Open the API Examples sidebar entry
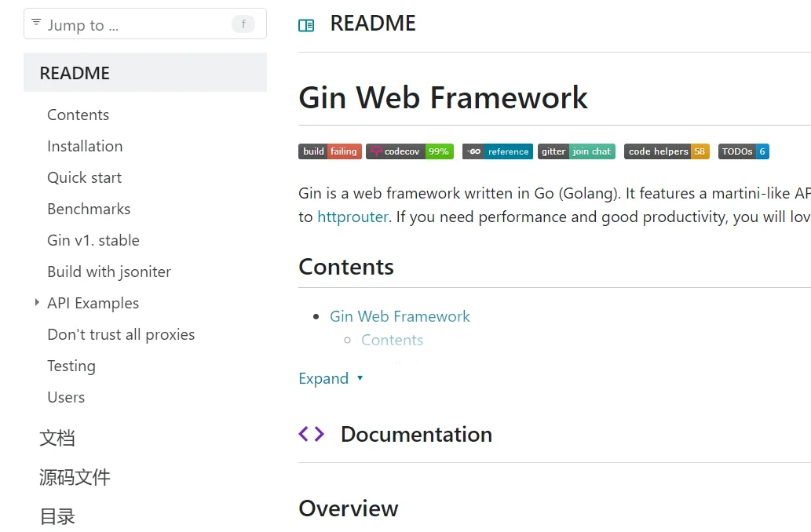 click(93, 303)
